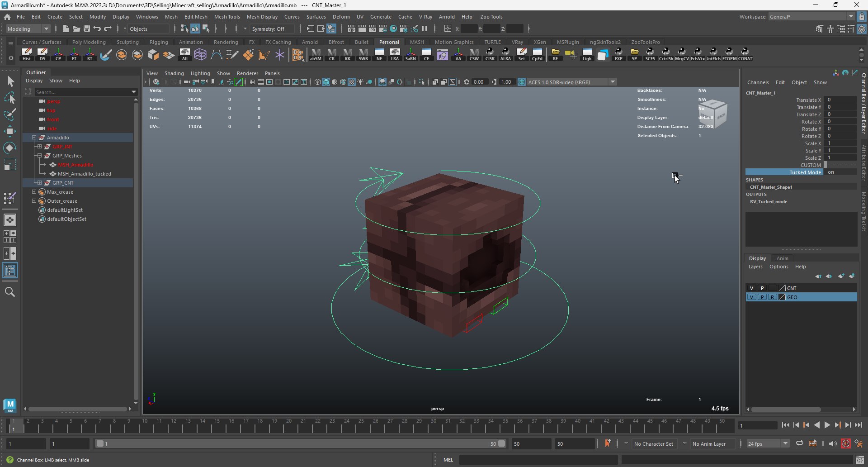Click the play forward button
Screen dimensions: 868x467
pyautogui.click(x=827, y=425)
